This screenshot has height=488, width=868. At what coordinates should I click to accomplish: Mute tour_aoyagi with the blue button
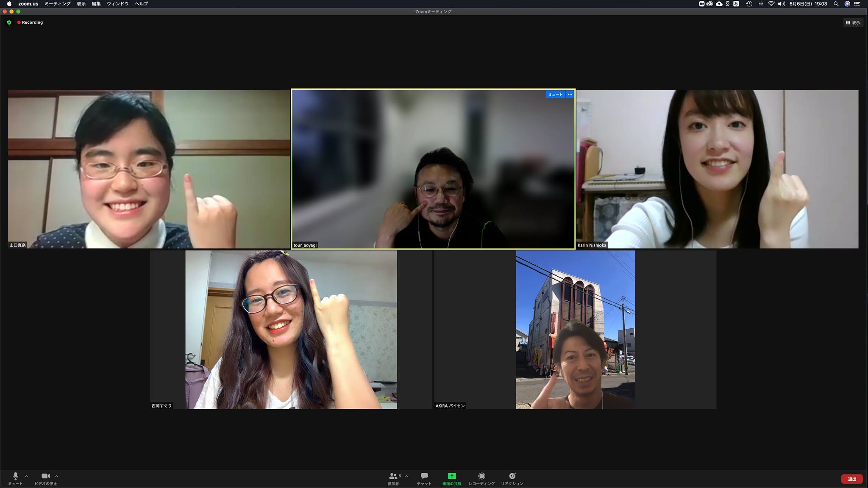pyautogui.click(x=555, y=94)
